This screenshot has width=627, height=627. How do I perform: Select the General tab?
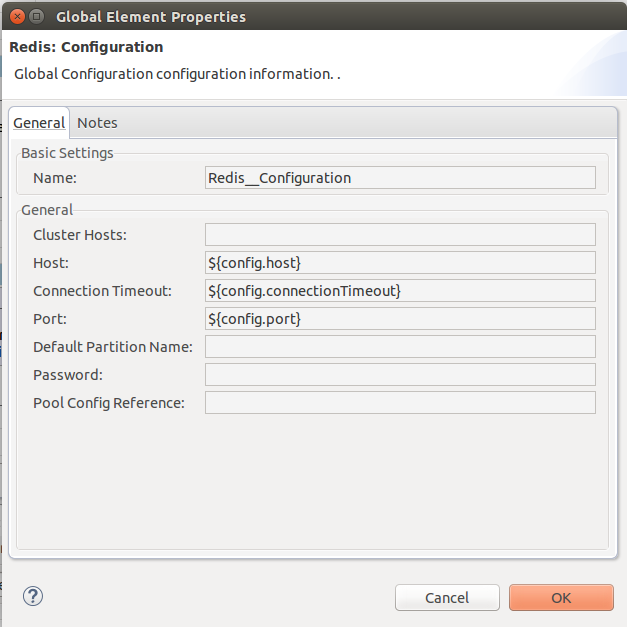click(39, 122)
